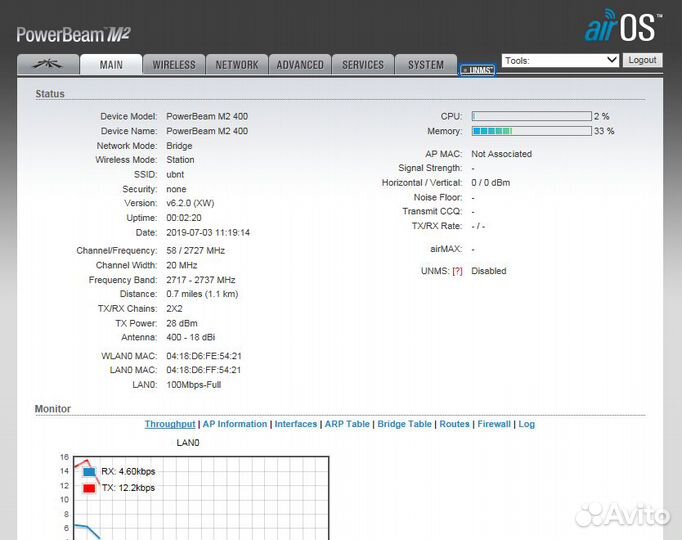Click the Logout button
Screen dimensions: 682x540
[642, 60]
